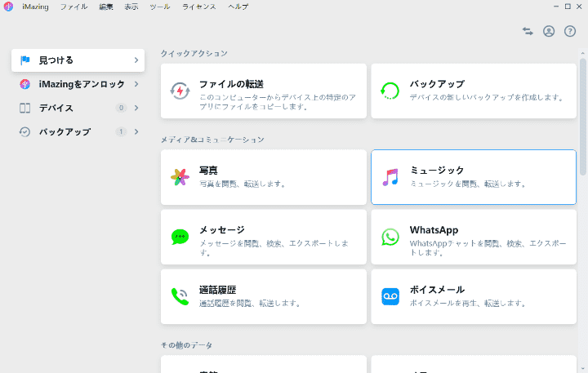This screenshot has width=588, height=373.
Task: Open the transfer activity arrows icon
Action: 528,31
